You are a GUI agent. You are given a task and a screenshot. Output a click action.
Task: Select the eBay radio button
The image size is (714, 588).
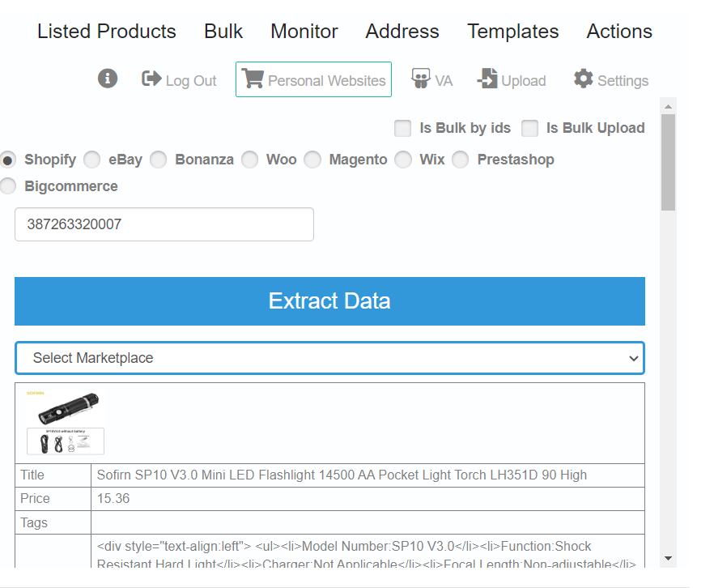click(x=92, y=160)
